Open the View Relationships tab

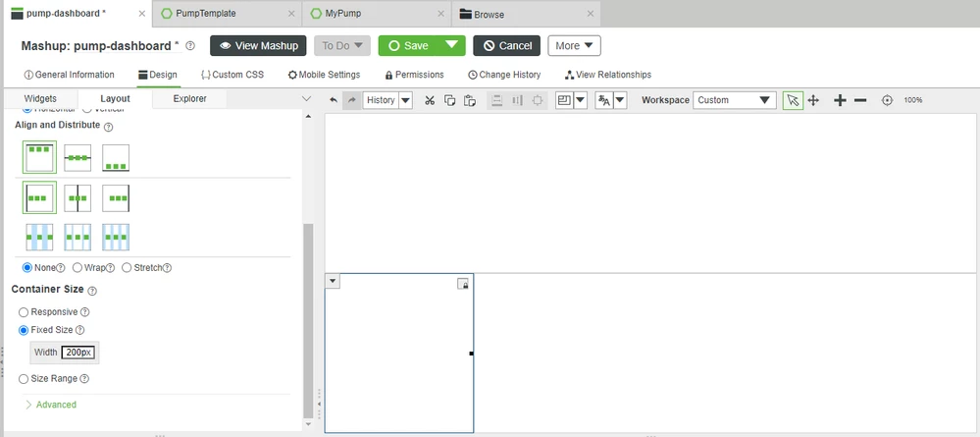[x=608, y=75]
